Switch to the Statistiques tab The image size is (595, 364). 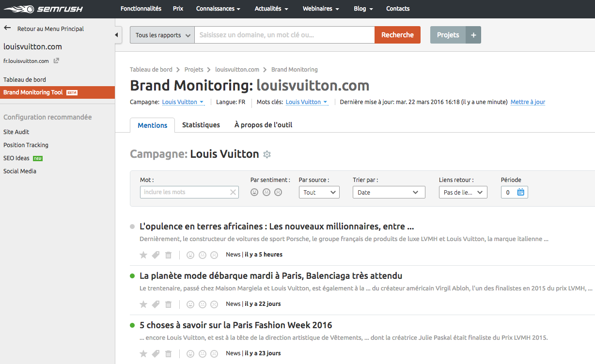201,125
